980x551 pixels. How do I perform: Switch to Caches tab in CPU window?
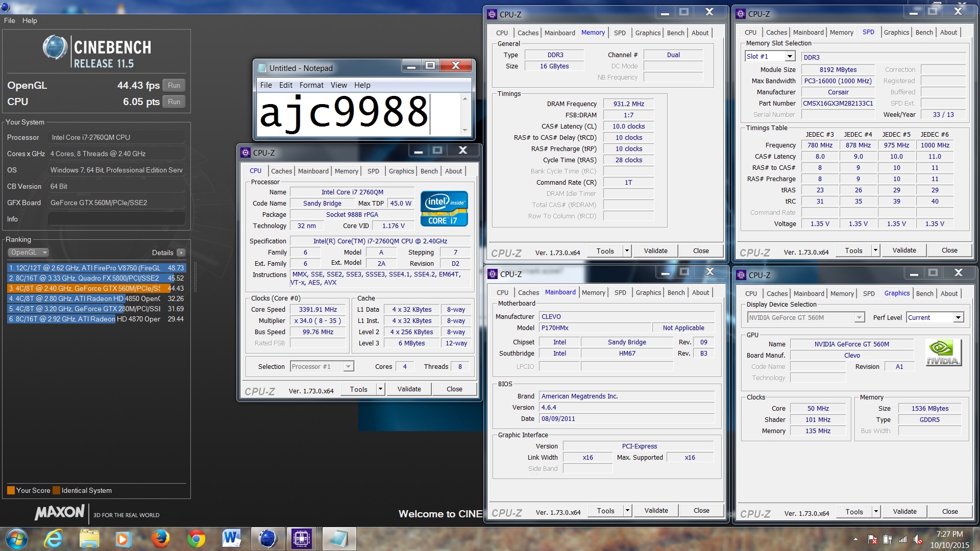281,171
